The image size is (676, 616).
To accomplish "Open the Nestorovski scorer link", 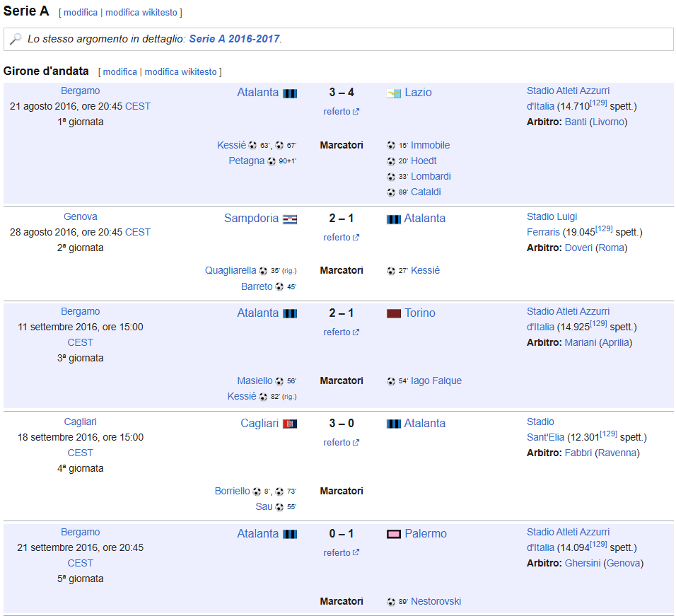I will point(436,601).
